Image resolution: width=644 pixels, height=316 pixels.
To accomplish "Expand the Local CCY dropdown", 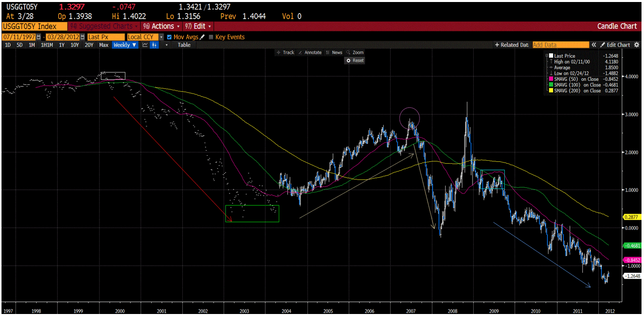I will tap(162, 37).
